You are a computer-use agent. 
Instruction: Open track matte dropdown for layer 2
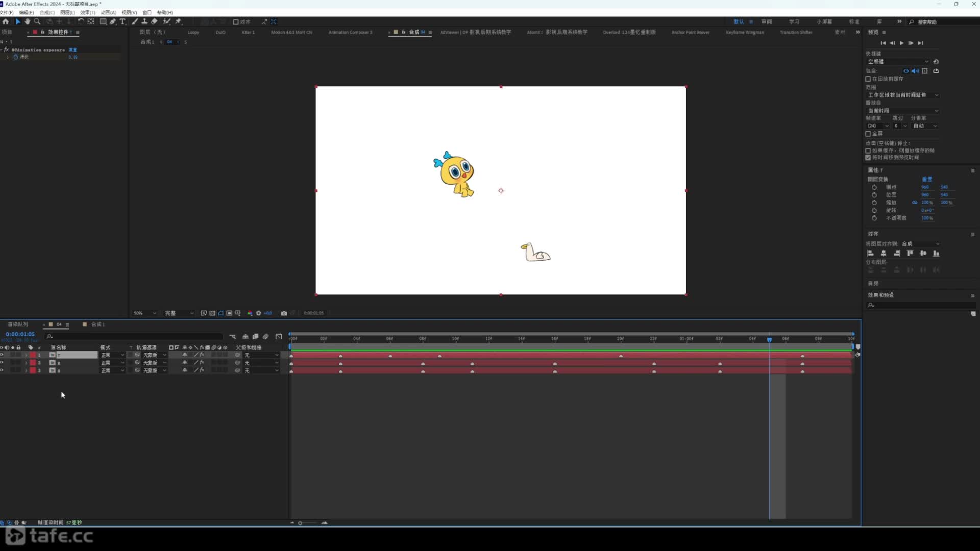point(154,363)
